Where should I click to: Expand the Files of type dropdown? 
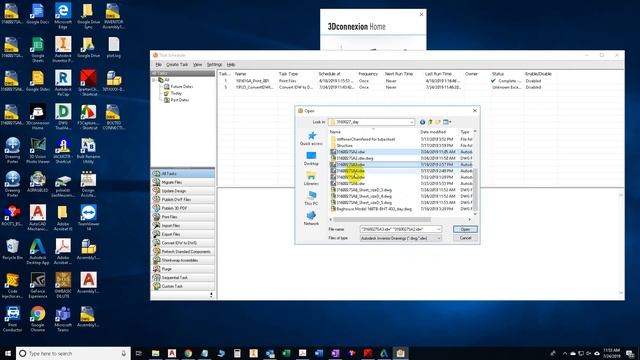pyautogui.click(x=438, y=238)
